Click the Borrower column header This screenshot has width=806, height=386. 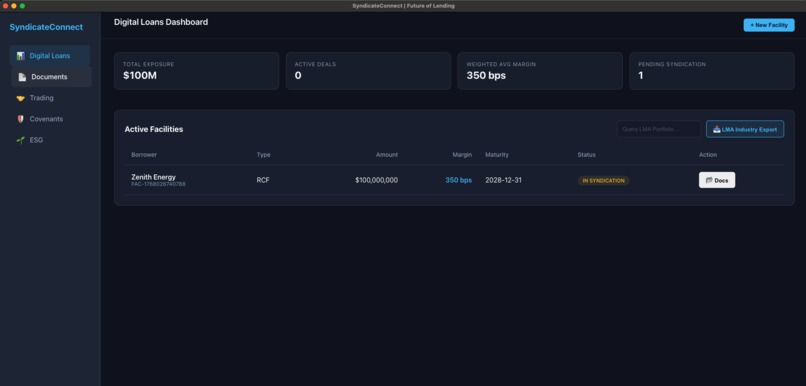click(x=144, y=155)
